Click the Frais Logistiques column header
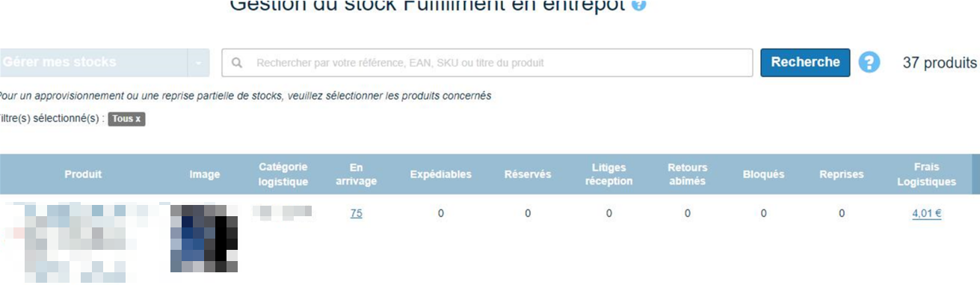 coord(926,174)
